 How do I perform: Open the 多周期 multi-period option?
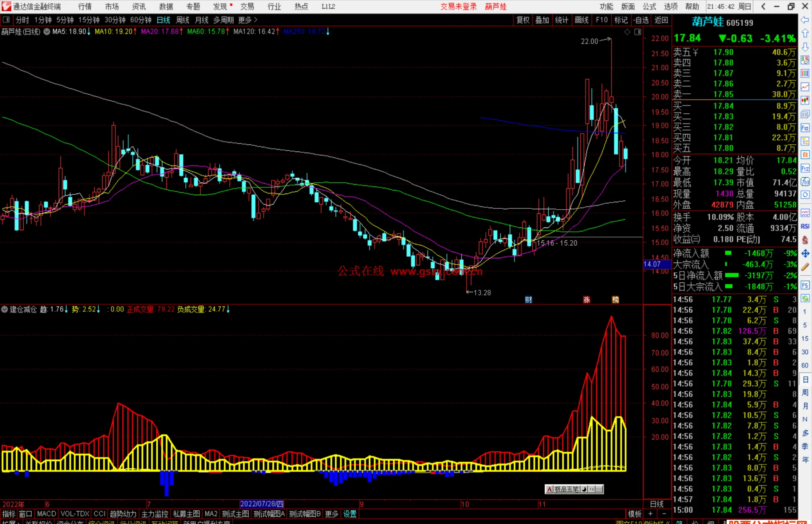tap(223, 20)
